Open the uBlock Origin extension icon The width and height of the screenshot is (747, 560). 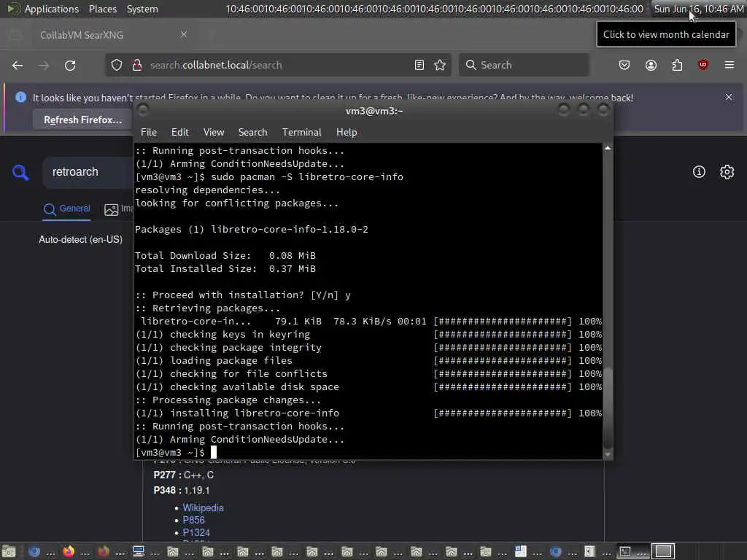click(x=703, y=65)
